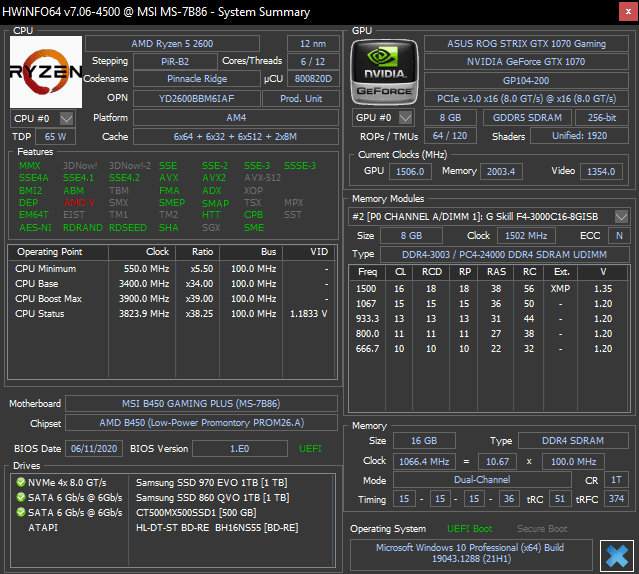
Task: Click the GDDR5 SDRAM memory type field
Action: (527, 118)
